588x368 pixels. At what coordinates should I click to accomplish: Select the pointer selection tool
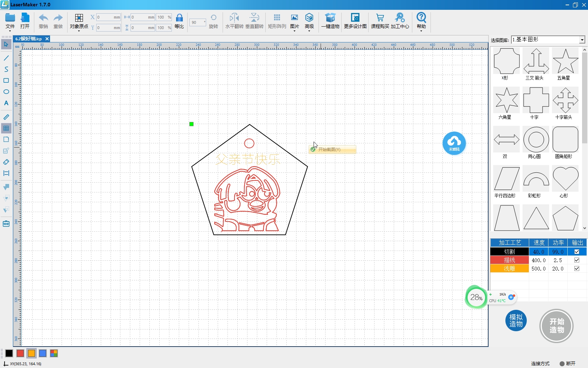pyautogui.click(x=6, y=45)
